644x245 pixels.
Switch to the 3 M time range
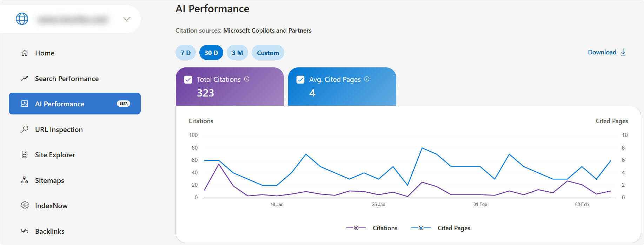point(237,53)
